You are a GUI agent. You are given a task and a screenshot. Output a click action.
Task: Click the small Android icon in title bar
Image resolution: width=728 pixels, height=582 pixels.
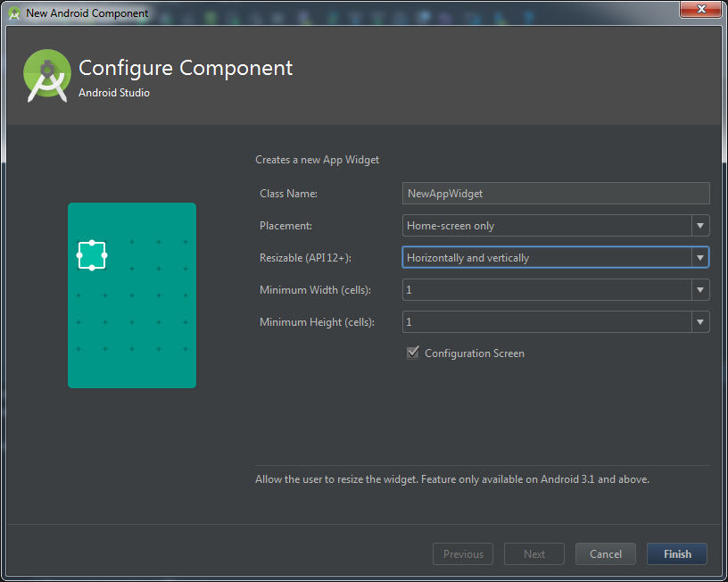(13, 13)
